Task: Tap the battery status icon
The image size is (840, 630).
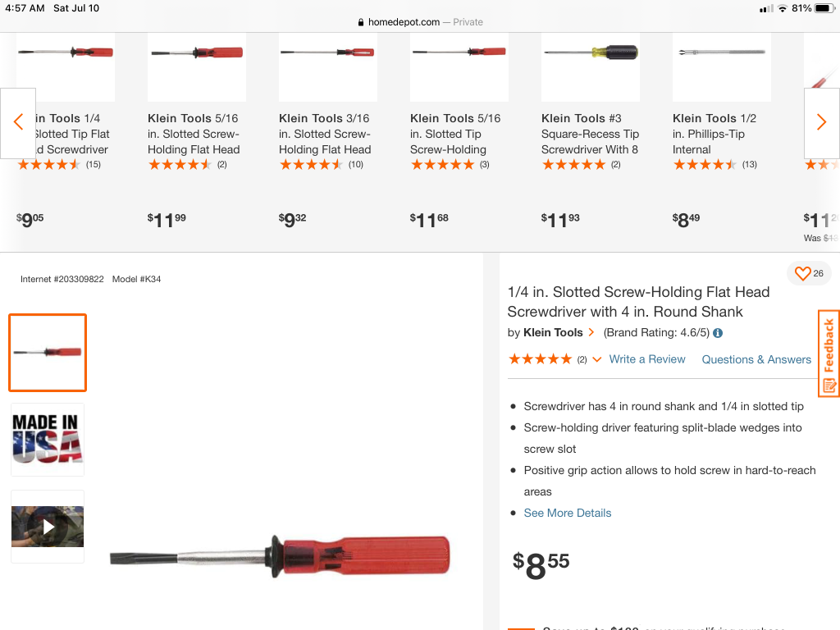Action: point(824,8)
